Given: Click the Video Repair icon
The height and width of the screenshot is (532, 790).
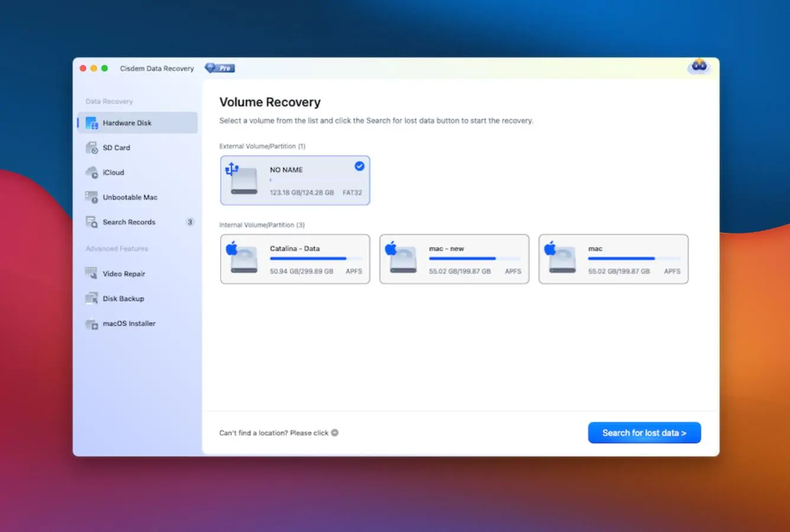Looking at the screenshot, I should [92, 274].
